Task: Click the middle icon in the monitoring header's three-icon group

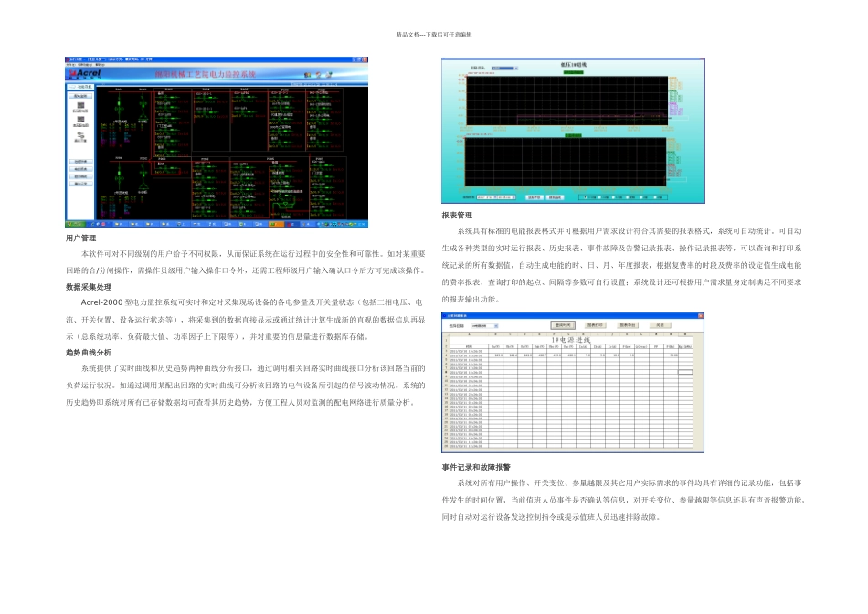Action: [x=318, y=75]
